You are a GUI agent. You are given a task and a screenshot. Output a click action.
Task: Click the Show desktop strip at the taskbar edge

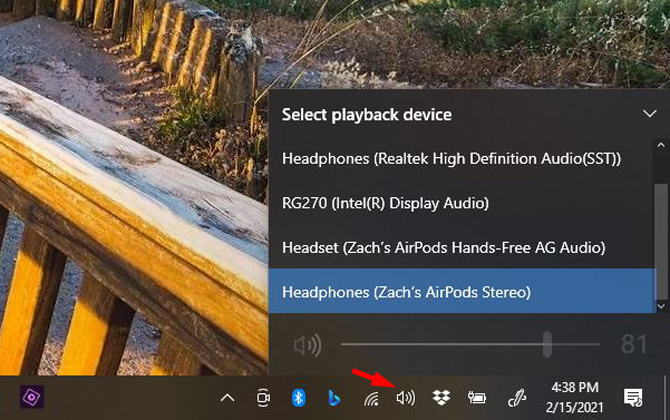pos(666,397)
